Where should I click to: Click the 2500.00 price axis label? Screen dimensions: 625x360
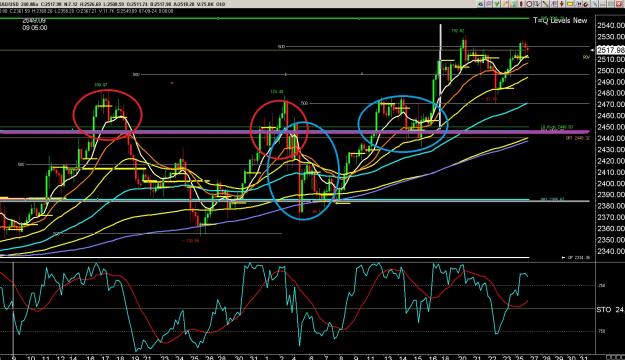pyautogui.click(x=611, y=71)
